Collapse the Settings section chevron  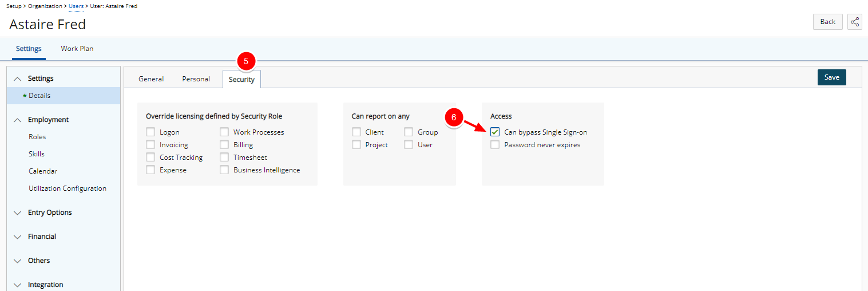pos(18,79)
